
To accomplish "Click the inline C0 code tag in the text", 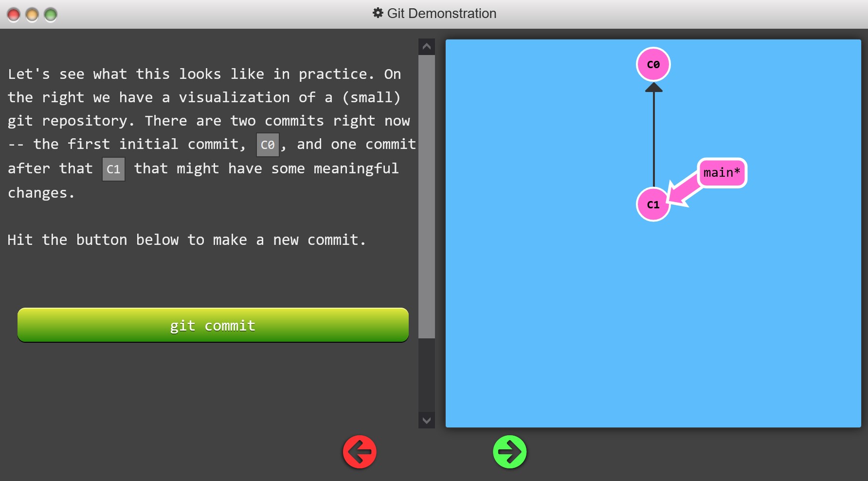I will coord(268,145).
